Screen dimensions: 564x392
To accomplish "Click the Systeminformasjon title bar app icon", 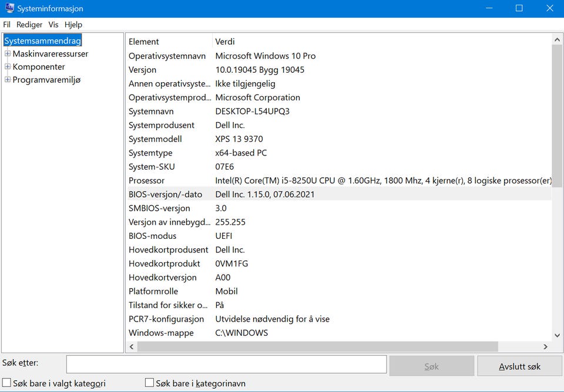I will (x=9, y=8).
